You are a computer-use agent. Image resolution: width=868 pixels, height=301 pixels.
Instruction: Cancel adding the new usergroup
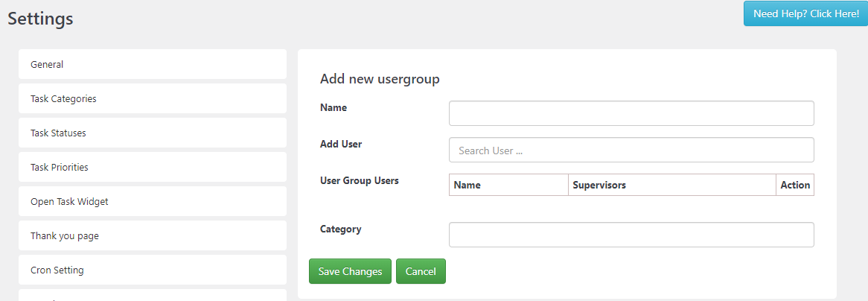click(421, 272)
